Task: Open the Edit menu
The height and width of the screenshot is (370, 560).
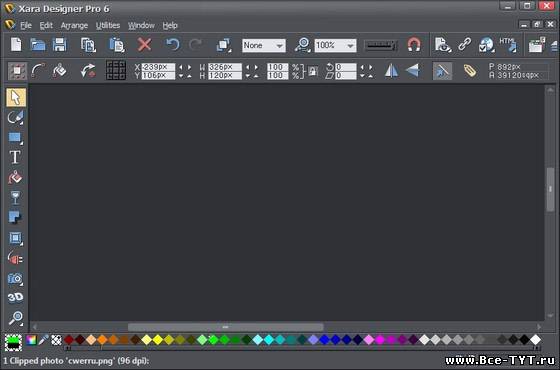Action: click(x=46, y=26)
